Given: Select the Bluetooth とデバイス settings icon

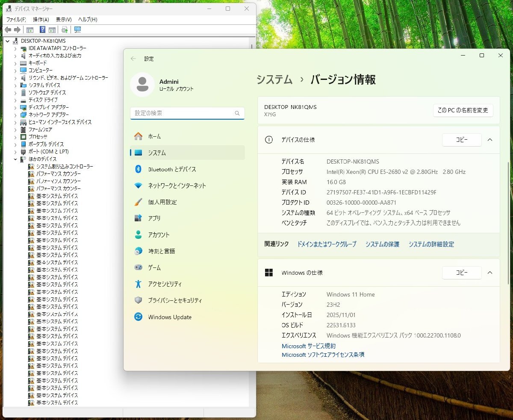Looking at the screenshot, I should click(138, 169).
